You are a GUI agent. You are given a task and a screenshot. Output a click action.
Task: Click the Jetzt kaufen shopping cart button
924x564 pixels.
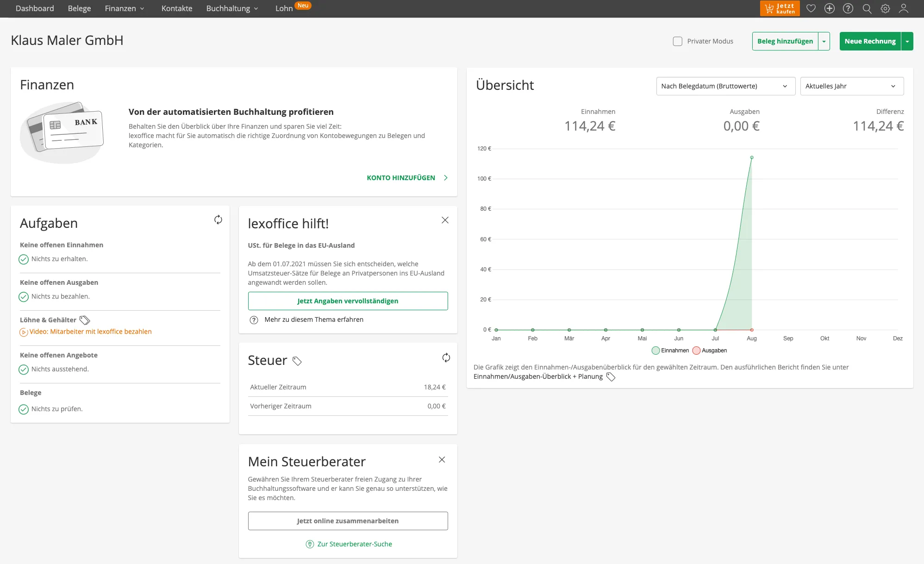click(780, 8)
